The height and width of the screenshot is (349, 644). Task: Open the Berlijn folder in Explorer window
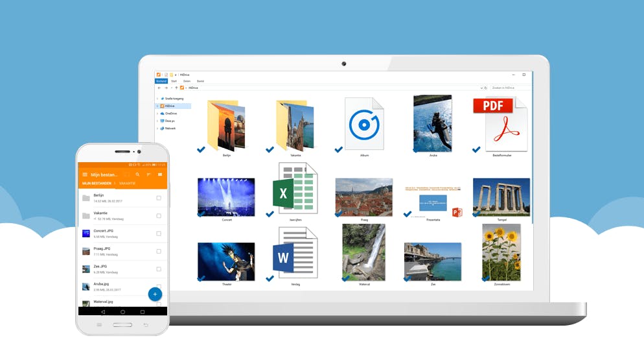click(x=226, y=126)
